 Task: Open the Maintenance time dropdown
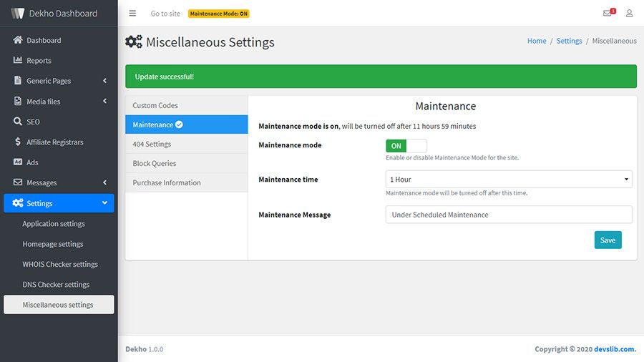(x=509, y=180)
